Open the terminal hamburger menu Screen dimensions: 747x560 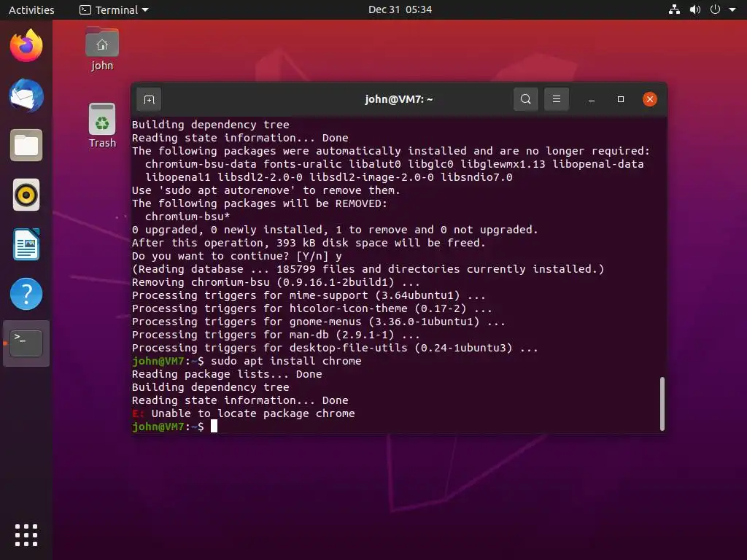[557, 99]
